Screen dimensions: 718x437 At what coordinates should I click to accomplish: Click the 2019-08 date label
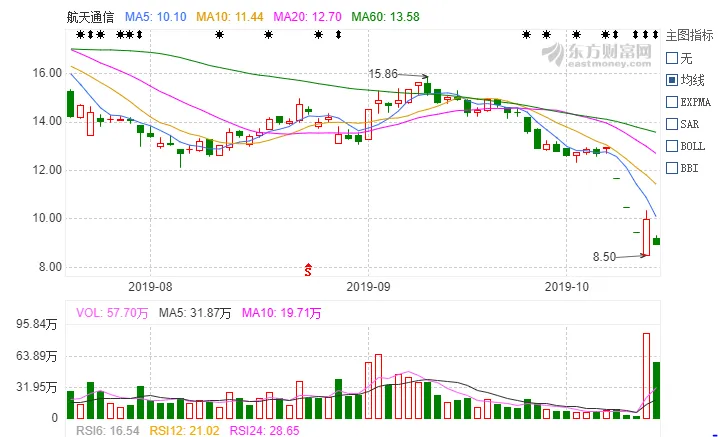point(150,287)
